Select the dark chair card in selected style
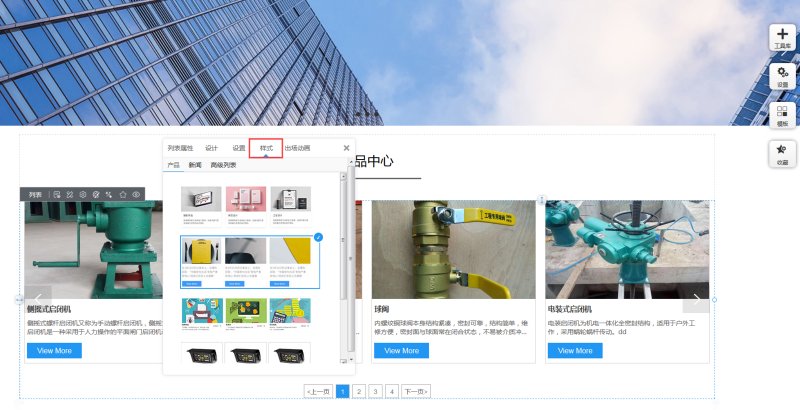 tap(245, 250)
